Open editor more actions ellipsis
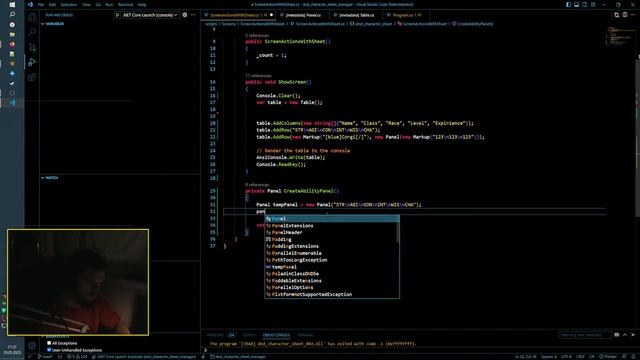Viewport: 640px width, 360px height. click(x=633, y=15)
